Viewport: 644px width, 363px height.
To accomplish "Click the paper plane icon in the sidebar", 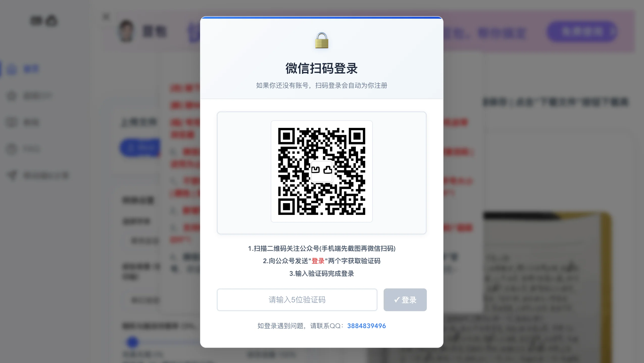I will tap(12, 175).
